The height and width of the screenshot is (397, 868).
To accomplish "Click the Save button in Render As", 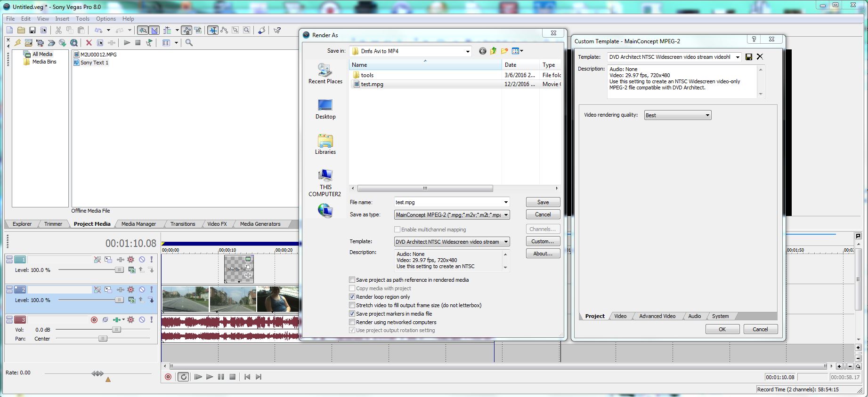I will [x=543, y=202].
